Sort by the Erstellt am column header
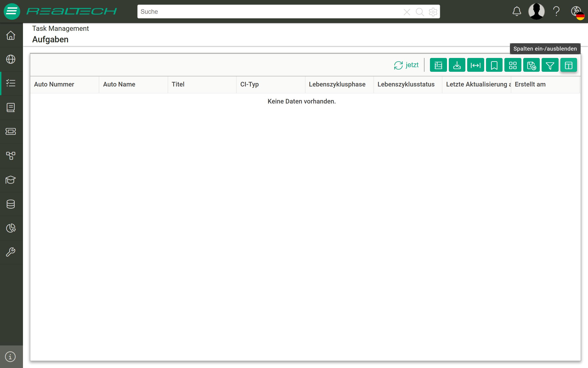Image resolution: width=588 pixels, height=368 pixels. tap(545, 84)
